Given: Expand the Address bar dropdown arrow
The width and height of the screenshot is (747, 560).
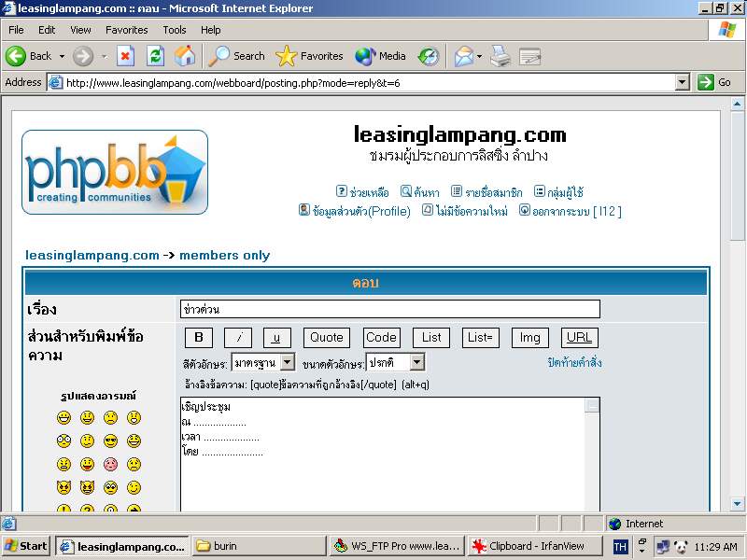Looking at the screenshot, I should pos(682,82).
